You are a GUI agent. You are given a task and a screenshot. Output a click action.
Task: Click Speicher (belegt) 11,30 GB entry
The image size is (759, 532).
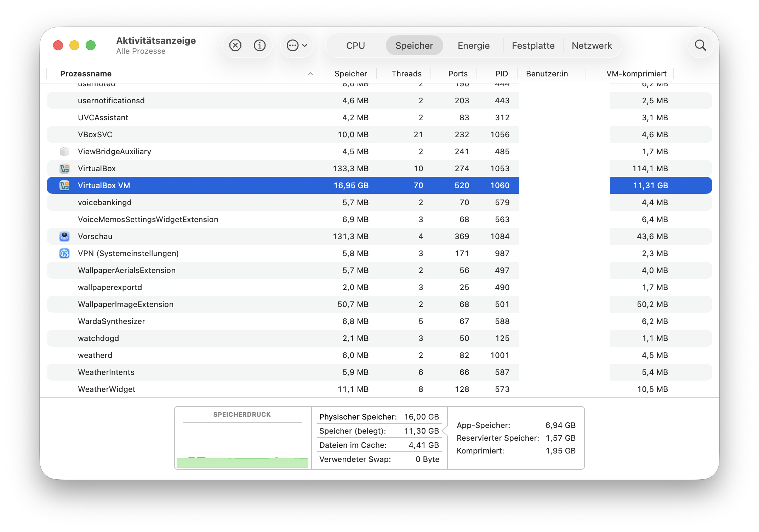[379, 431]
